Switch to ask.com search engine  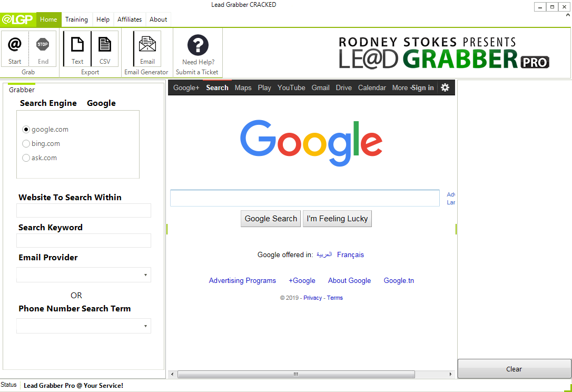click(x=26, y=158)
